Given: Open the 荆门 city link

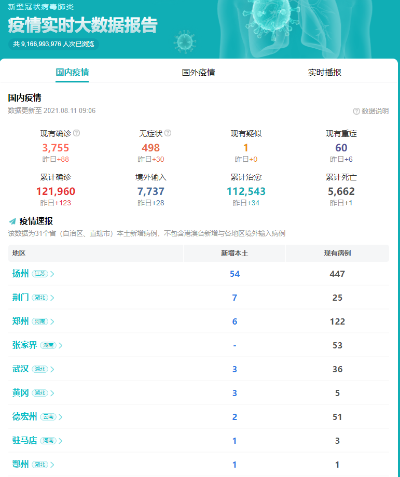Looking at the screenshot, I should (20, 297).
